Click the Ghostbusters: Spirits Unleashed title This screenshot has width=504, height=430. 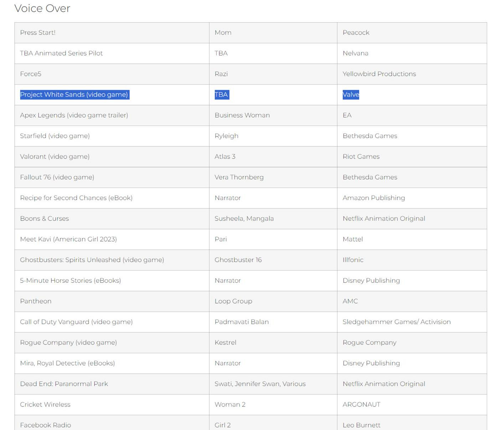coord(92,260)
